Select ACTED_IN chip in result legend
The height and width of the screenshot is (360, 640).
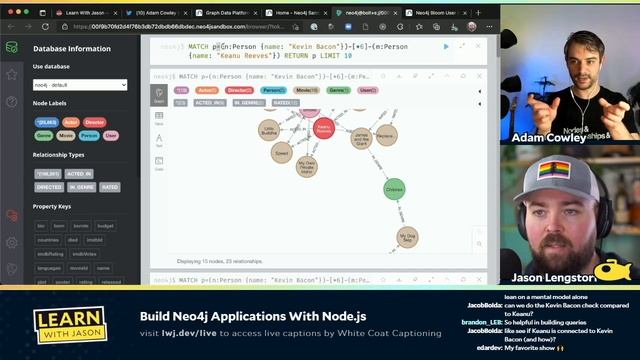[x=209, y=103]
